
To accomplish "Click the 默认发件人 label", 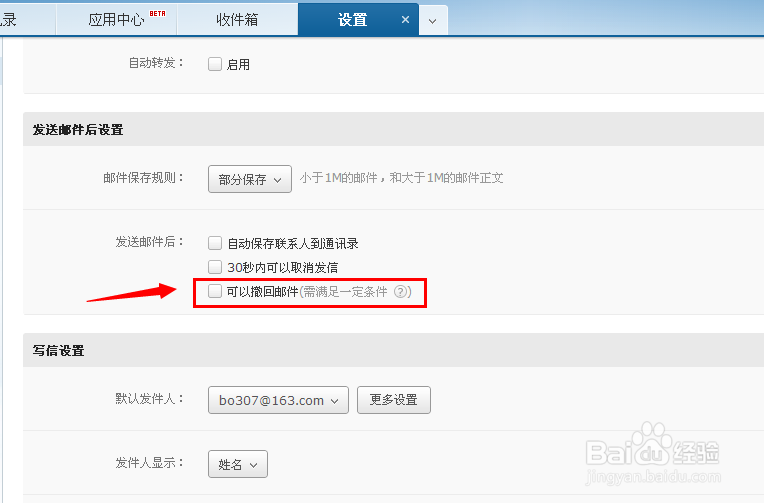I will click(149, 399).
